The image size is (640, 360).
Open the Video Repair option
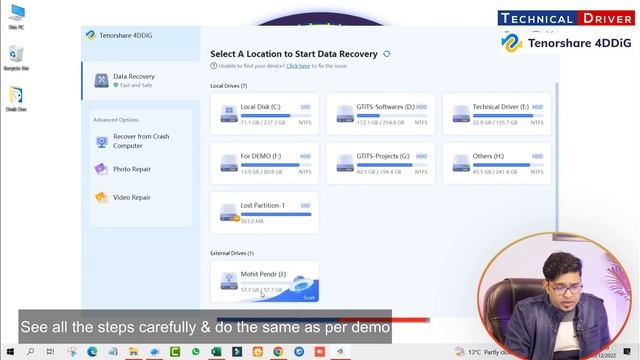[131, 197]
